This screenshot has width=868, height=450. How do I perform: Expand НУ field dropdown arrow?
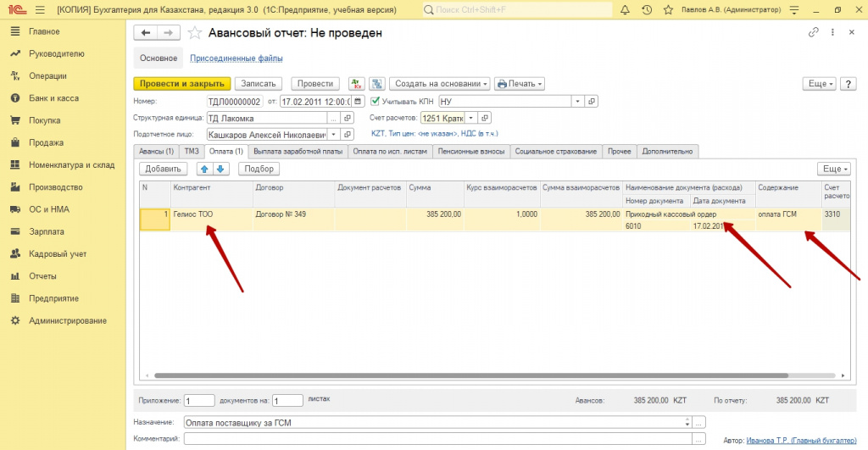point(577,102)
